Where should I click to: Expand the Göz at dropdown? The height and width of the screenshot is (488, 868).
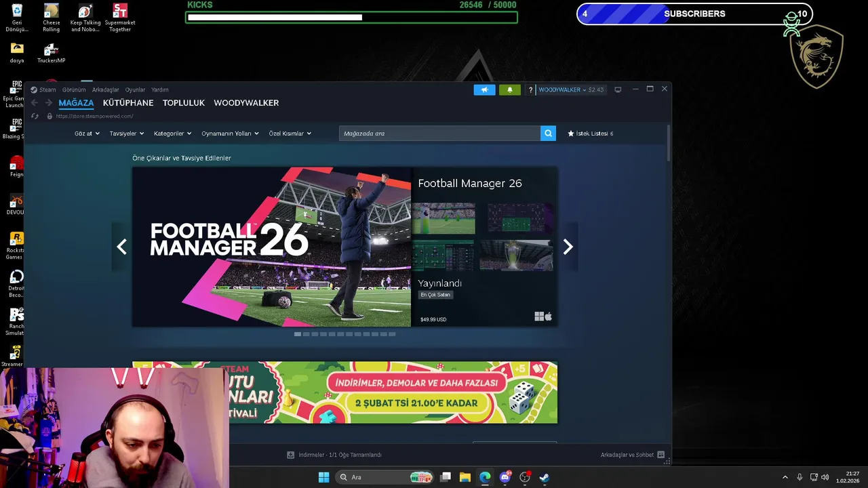click(87, 134)
